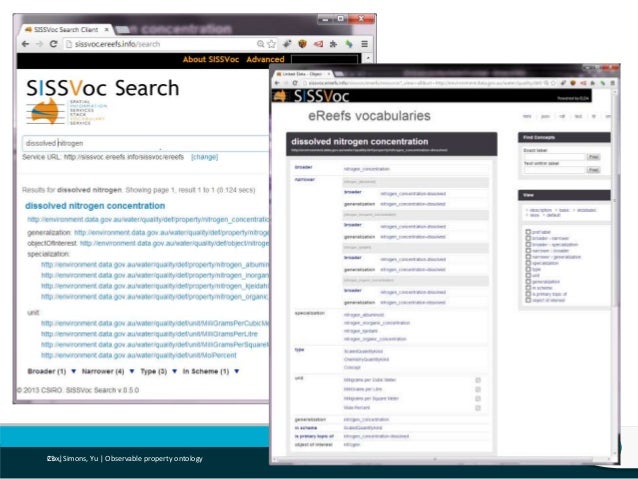Image resolution: width=638 pixels, height=479 pixels.
Task: Click the SISSVoc logo in eReefs vocabularies header
Action: point(312,96)
